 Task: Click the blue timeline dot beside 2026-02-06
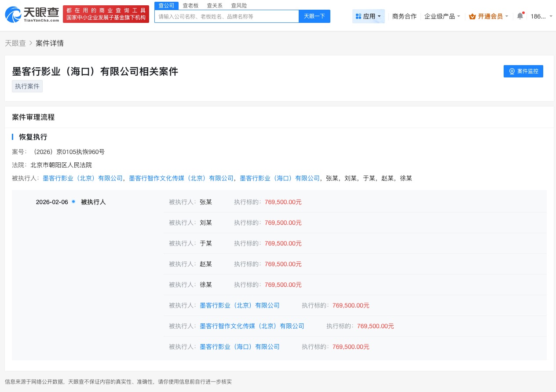(x=73, y=201)
